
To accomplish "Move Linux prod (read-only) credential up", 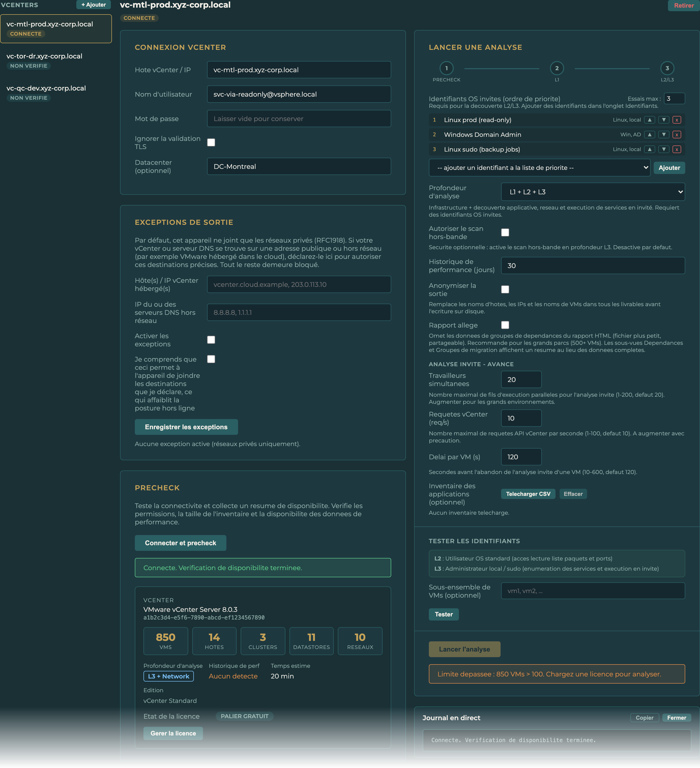I will click(649, 120).
